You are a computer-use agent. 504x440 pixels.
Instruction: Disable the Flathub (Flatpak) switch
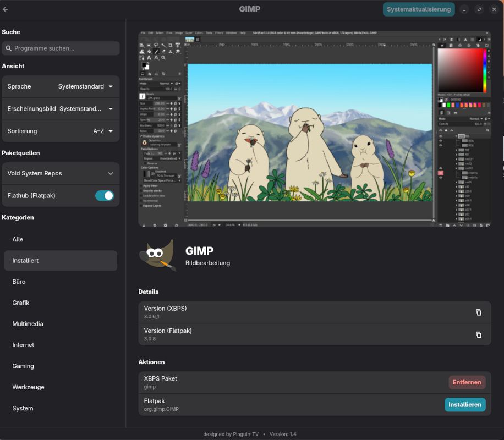coord(105,196)
